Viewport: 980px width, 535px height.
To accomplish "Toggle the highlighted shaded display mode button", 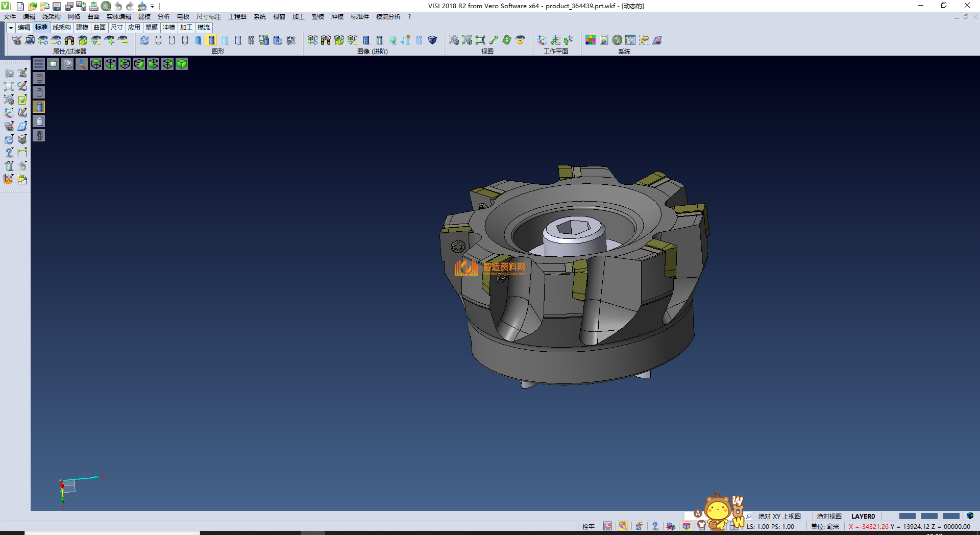I will click(x=211, y=40).
